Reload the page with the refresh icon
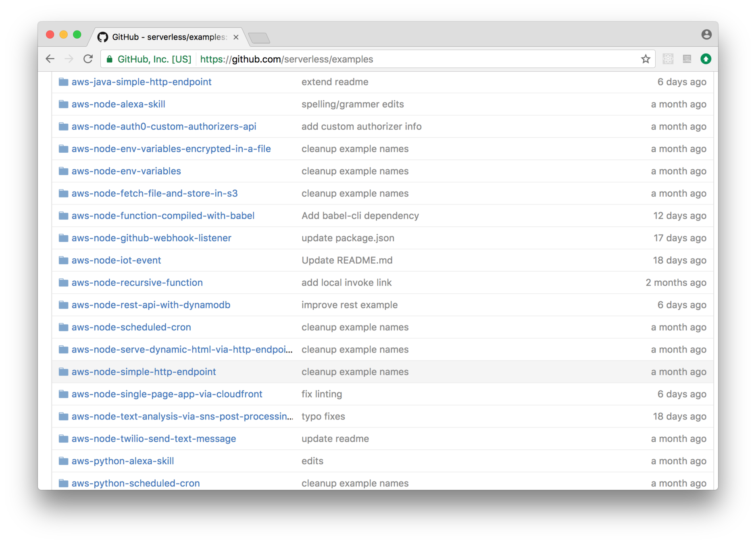The height and width of the screenshot is (544, 756). pyautogui.click(x=88, y=59)
